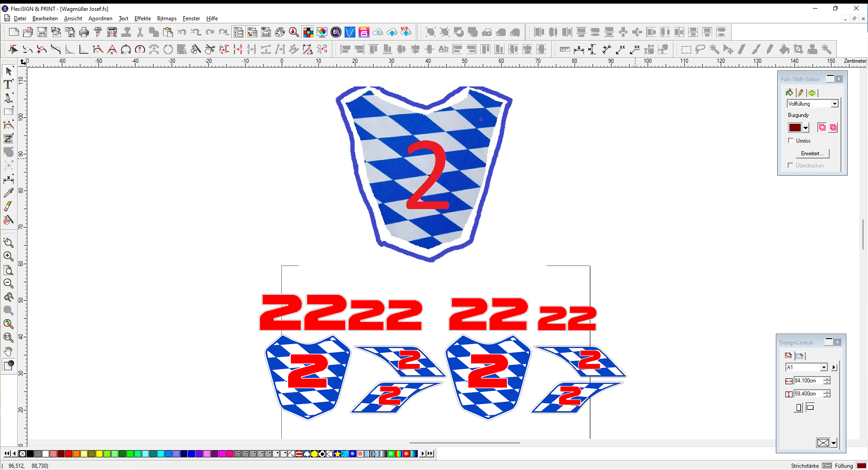Click the Paste clipboard icon

pyautogui.click(x=168, y=32)
